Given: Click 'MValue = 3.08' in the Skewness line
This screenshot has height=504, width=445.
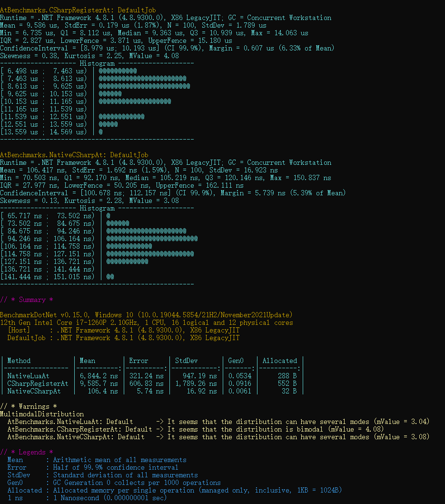Looking at the screenshot, I should [154, 201].
